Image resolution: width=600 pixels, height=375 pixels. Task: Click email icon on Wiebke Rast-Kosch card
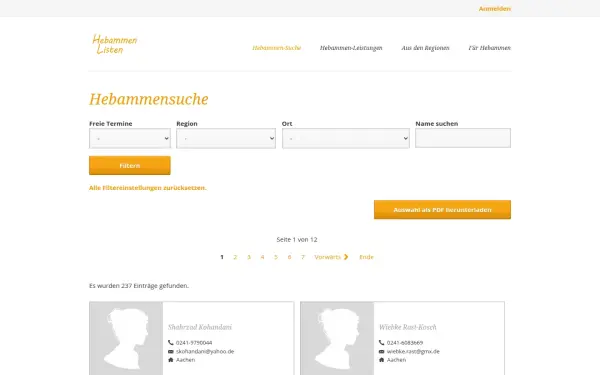tap(382, 351)
